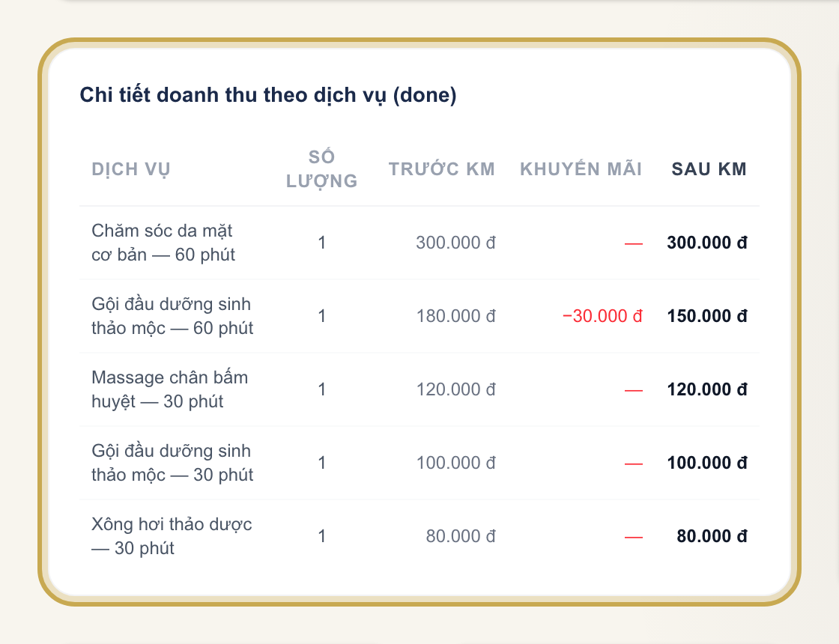This screenshot has height=644, width=839.
Task: Select the DỊCH VỤ column header
Action: pos(131,169)
